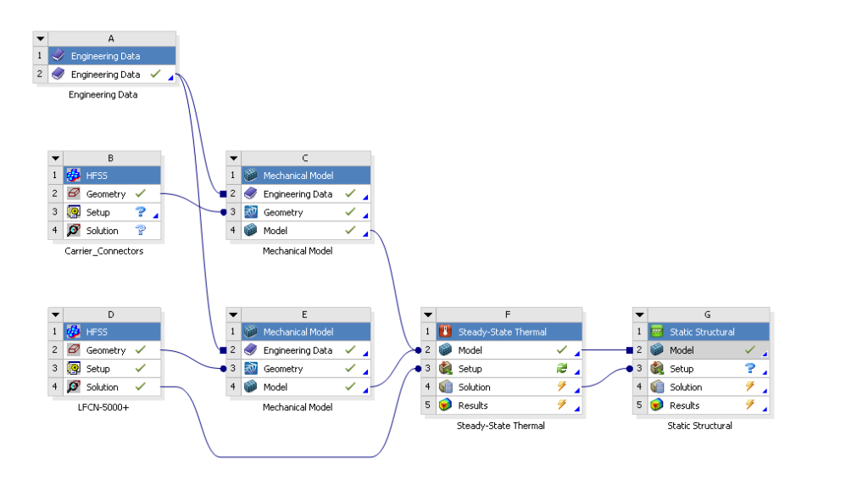Click the Static Structural header icon

point(657,332)
